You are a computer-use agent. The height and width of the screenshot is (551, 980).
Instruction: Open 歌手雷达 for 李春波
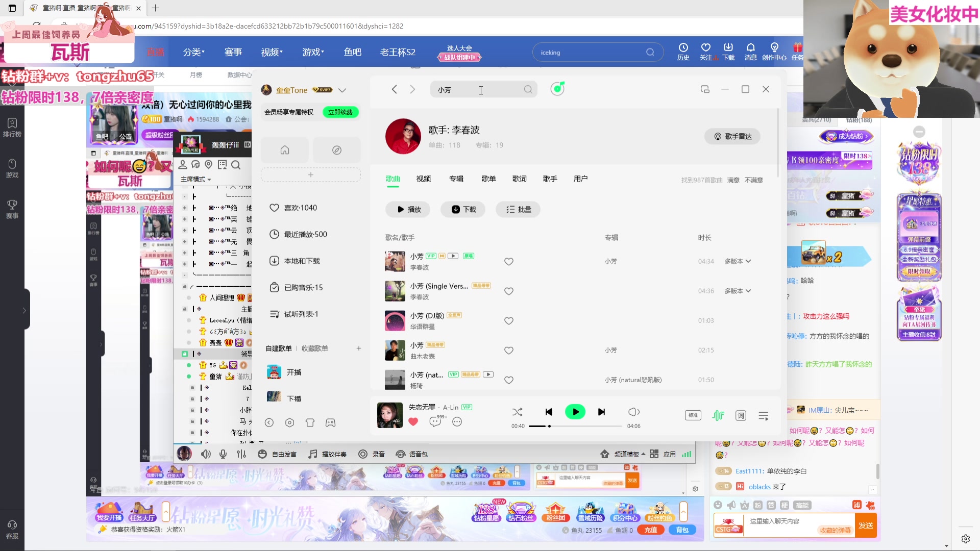(x=732, y=136)
